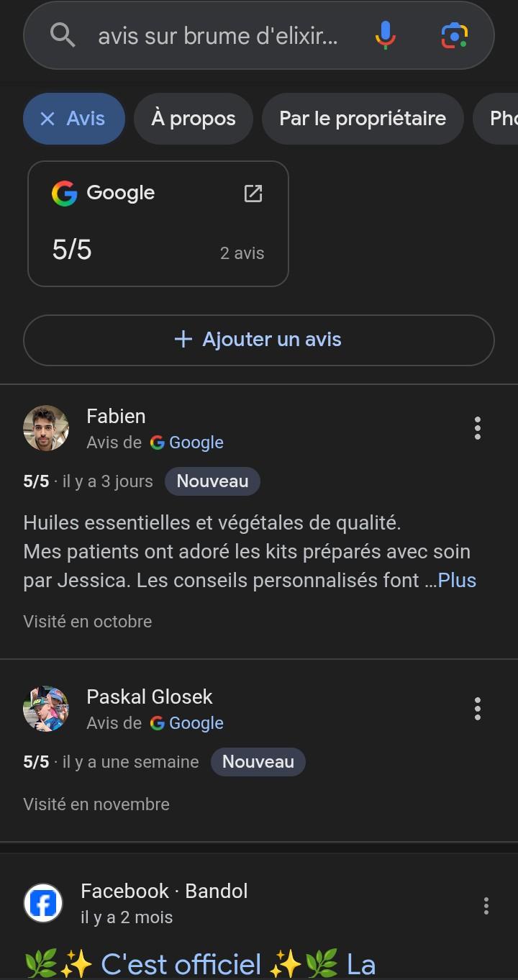Open Google link under Fabien's name
The width and height of the screenshot is (518, 980).
(x=195, y=443)
